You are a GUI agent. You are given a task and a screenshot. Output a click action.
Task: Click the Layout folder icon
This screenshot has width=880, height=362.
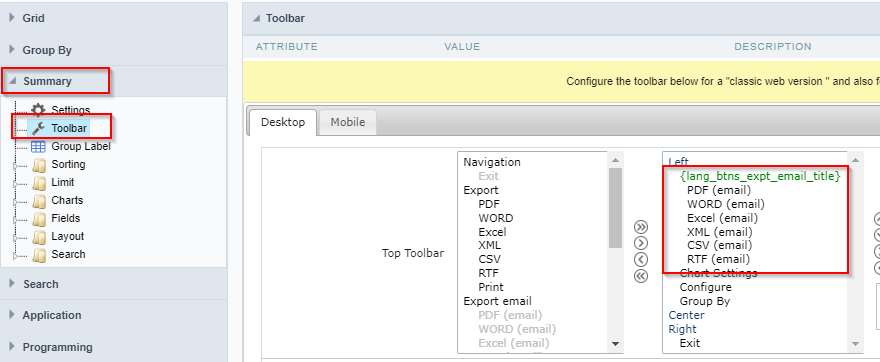click(x=39, y=236)
